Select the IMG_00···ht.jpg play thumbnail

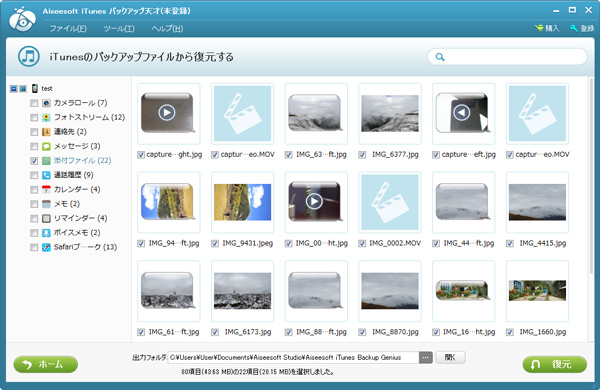coord(316,202)
